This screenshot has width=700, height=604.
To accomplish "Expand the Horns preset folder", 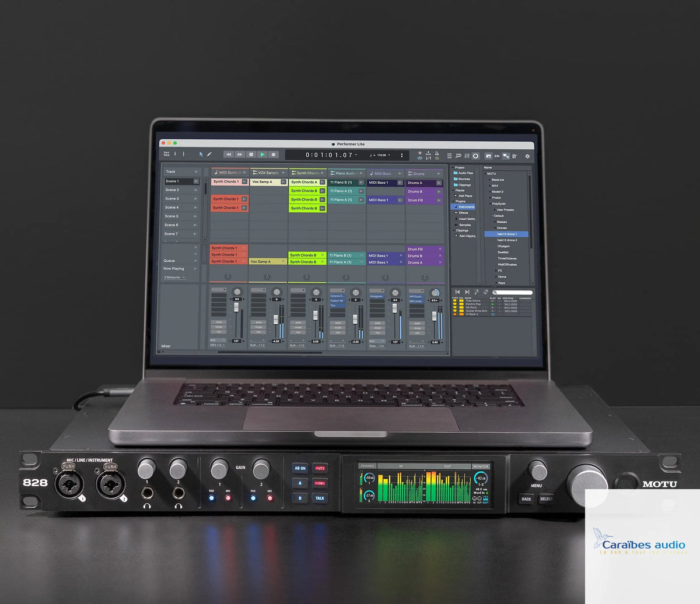I will click(x=496, y=277).
